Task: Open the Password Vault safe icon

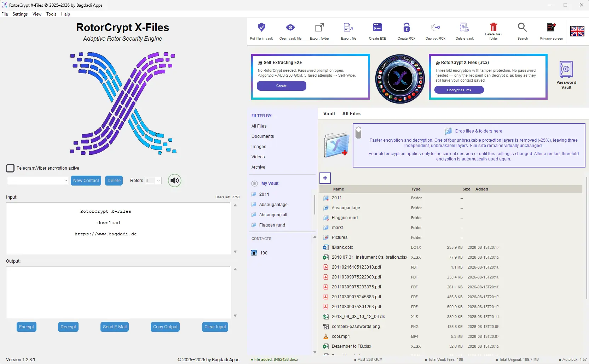Action: pyautogui.click(x=566, y=69)
